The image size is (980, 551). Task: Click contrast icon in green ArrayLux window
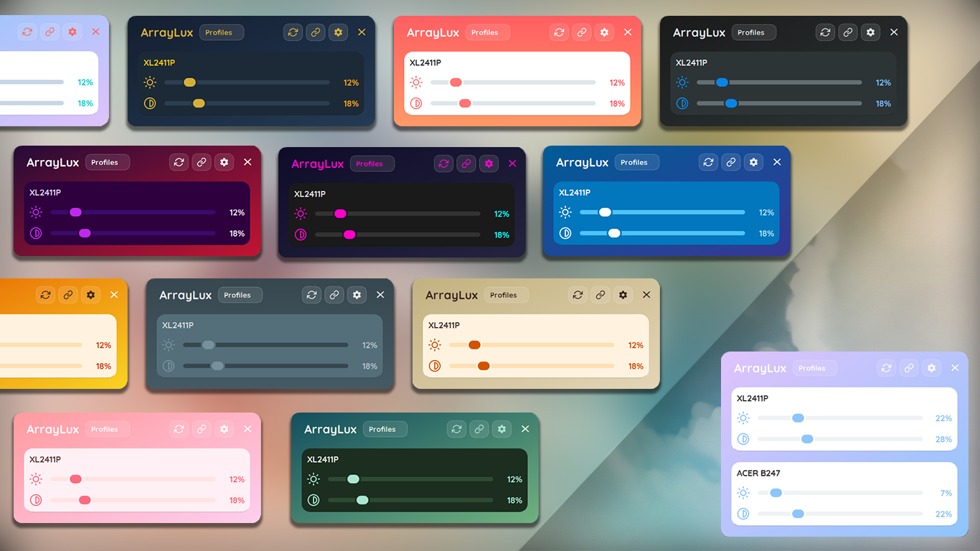coord(314,500)
